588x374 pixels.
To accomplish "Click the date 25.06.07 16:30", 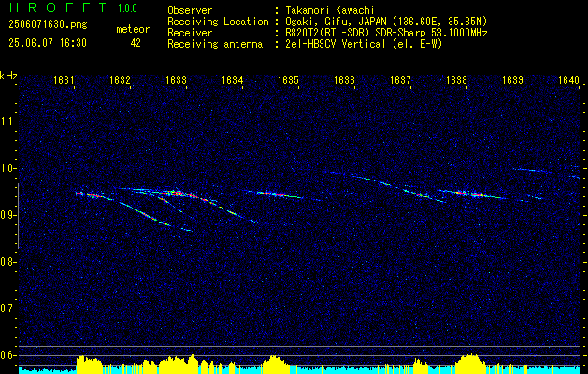I will 48,43.
